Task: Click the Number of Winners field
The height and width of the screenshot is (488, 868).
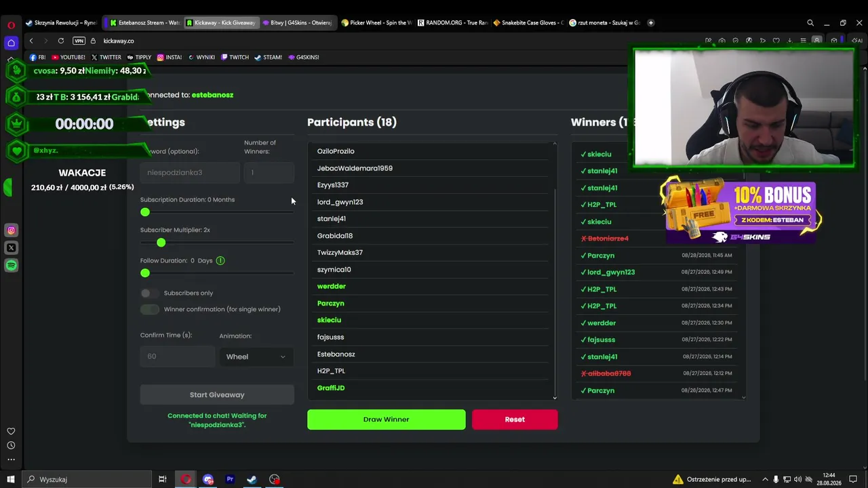Action: pos(269,172)
